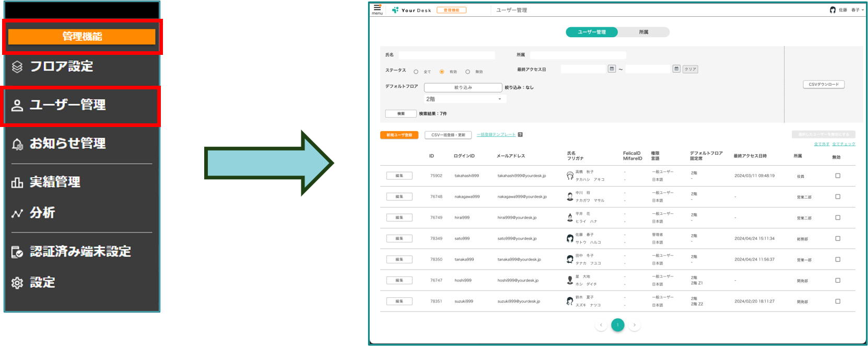Check the 無効 box for hirai999
The width and height of the screenshot is (868, 346).
(838, 217)
